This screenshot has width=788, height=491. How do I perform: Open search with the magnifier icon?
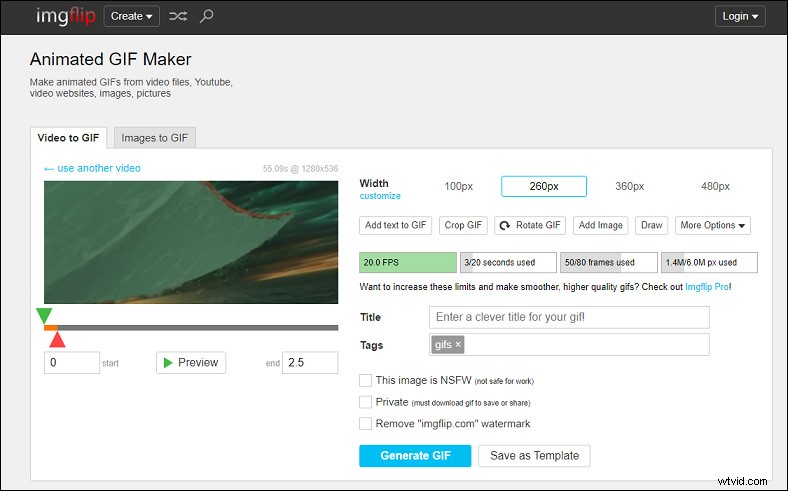pos(207,16)
